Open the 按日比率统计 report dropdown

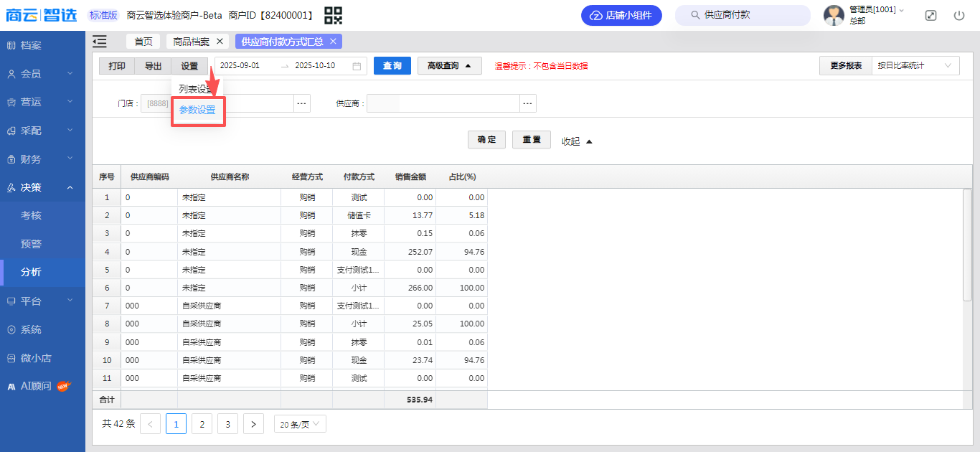pos(915,66)
